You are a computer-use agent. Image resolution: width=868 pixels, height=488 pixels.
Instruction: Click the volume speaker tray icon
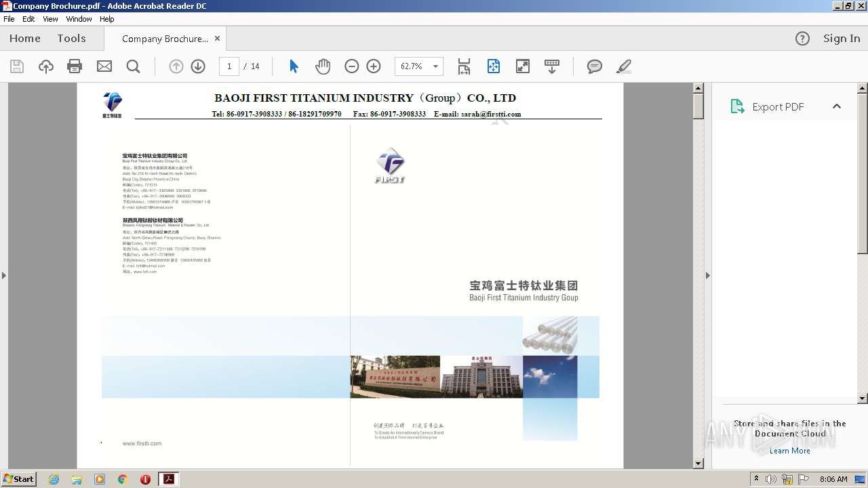point(772,479)
